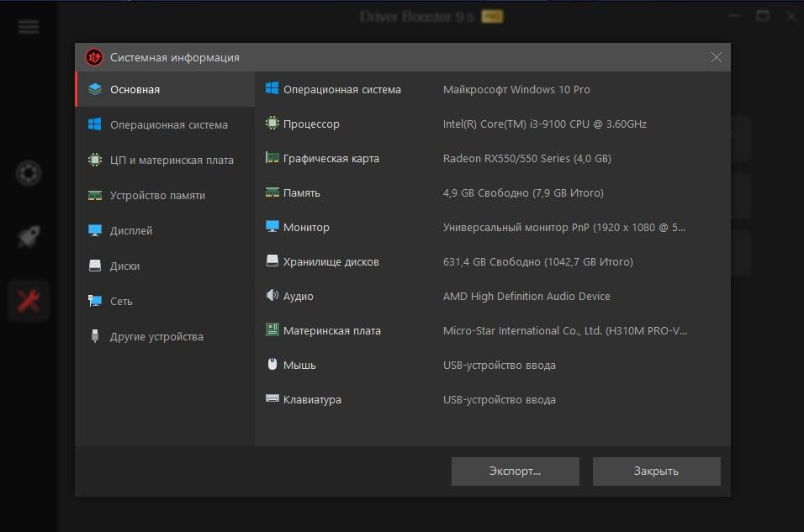Minimize the Driver Booster background window
Screen dimensions: 804x532
tap(734, 17)
